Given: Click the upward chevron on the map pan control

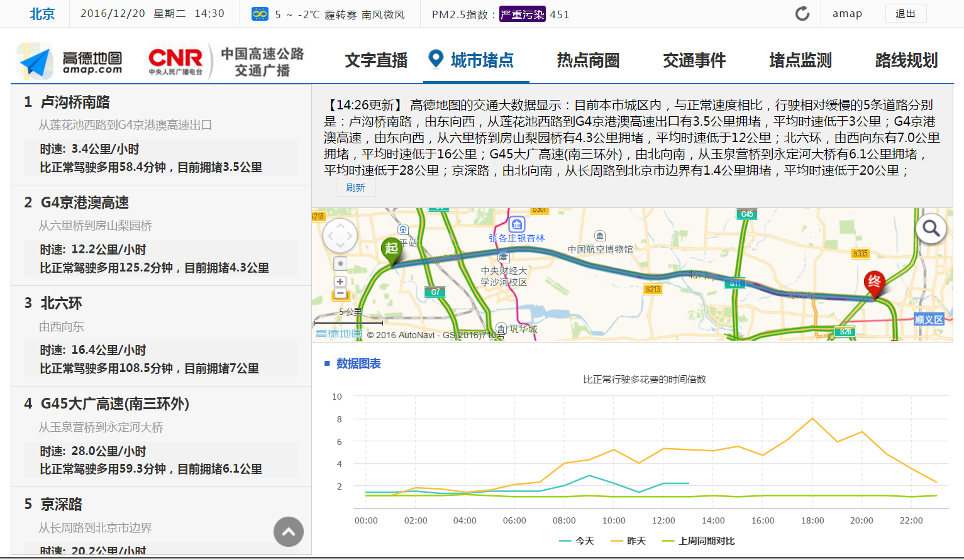Looking at the screenshot, I should click(x=340, y=224).
